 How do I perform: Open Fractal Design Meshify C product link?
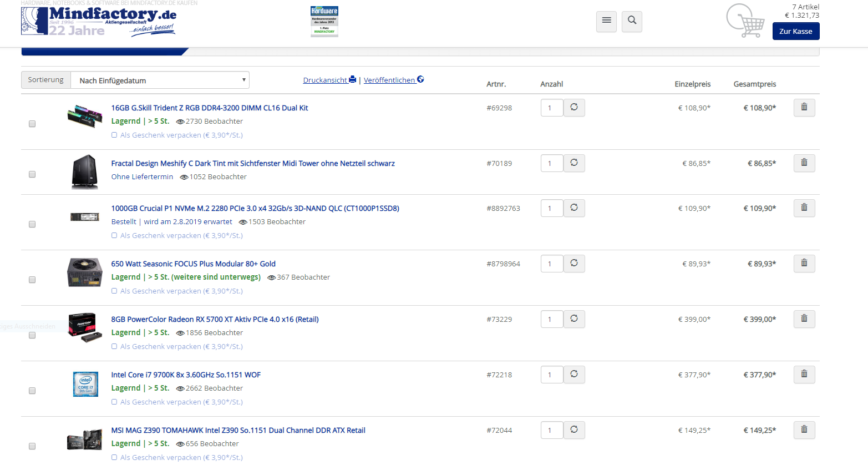point(253,163)
